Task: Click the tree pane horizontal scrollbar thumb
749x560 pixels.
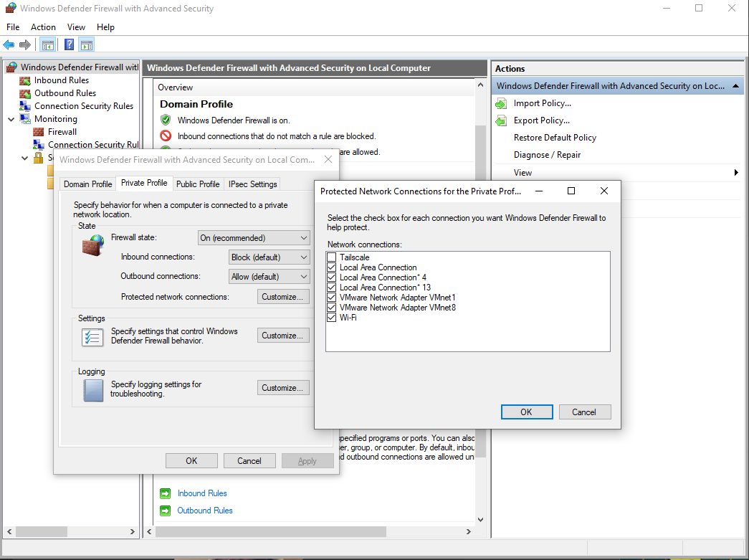Action: point(42,531)
